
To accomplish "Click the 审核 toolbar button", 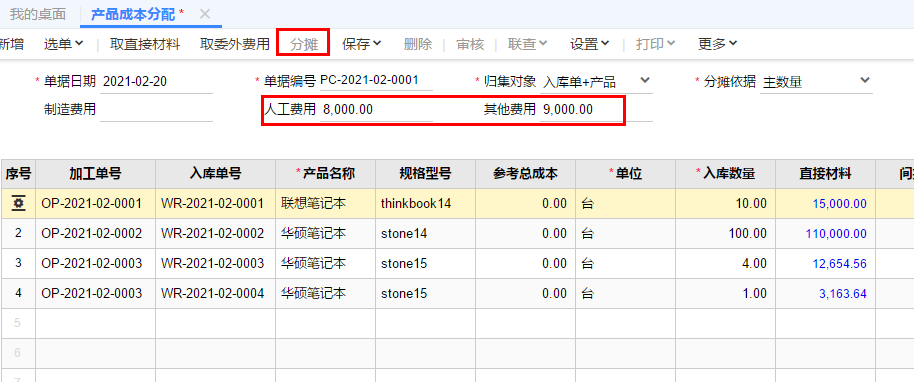I will (x=470, y=44).
